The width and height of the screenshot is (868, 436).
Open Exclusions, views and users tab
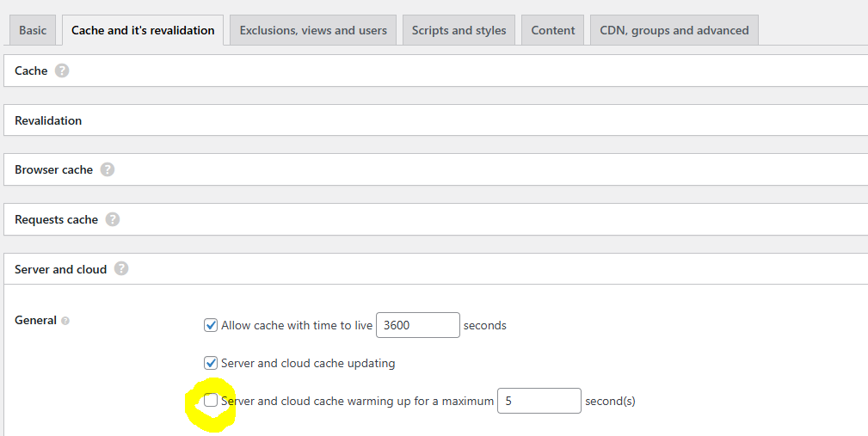coord(313,30)
